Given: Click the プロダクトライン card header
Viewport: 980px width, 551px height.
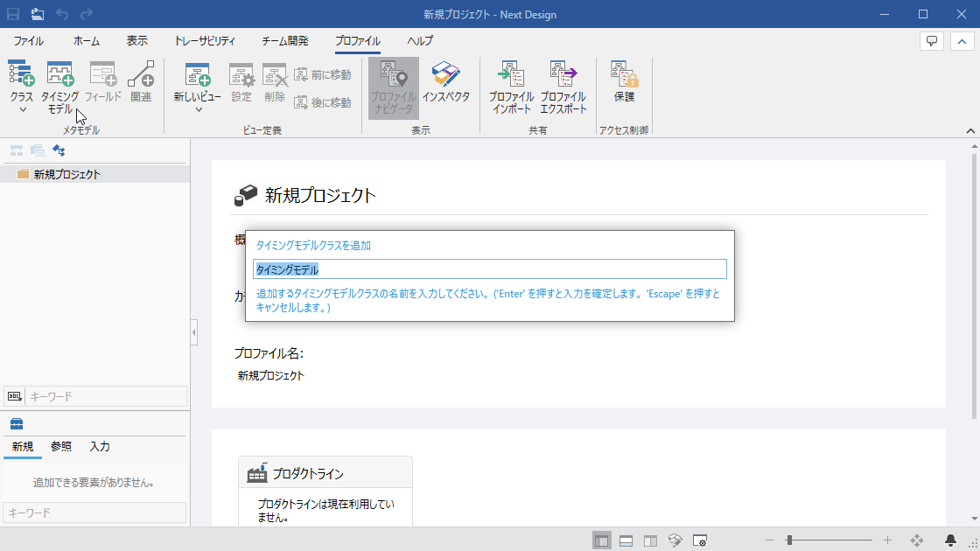Looking at the screenshot, I should point(325,473).
